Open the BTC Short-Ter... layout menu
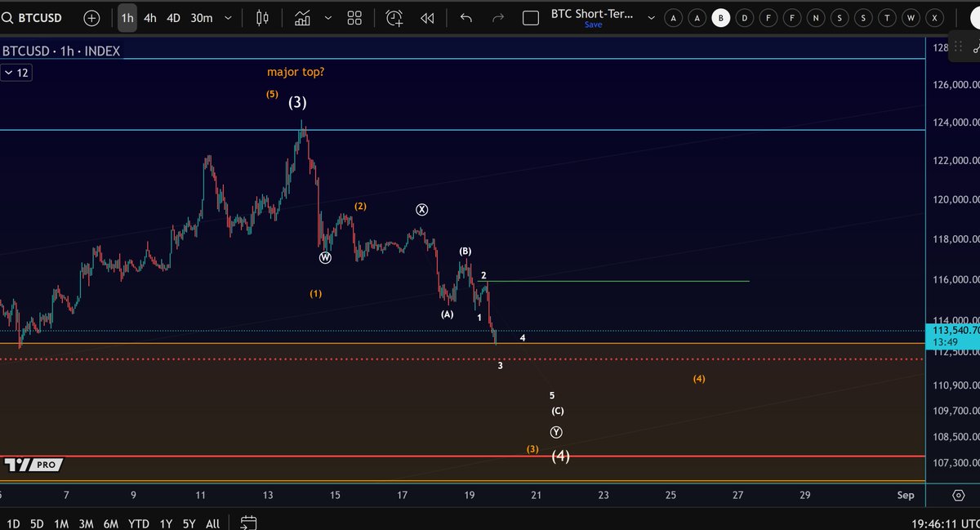Image resolution: width=980 pixels, height=530 pixels. click(592, 14)
